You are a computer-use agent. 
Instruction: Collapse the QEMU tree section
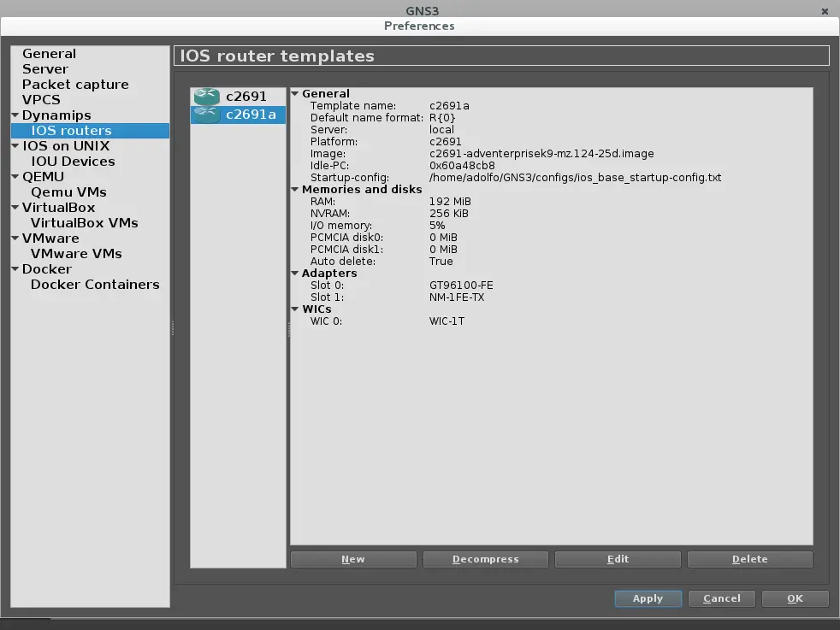click(15, 177)
